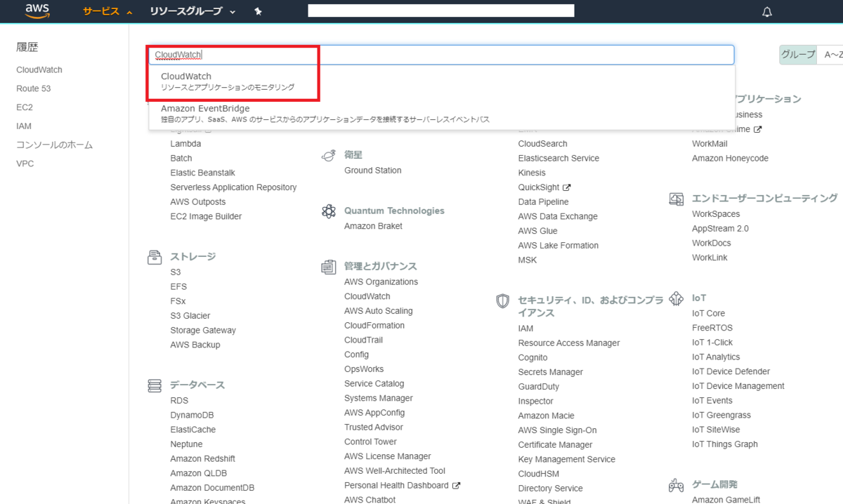Open AWS Organizations
This screenshot has width=843, height=504.
tap(381, 282)
